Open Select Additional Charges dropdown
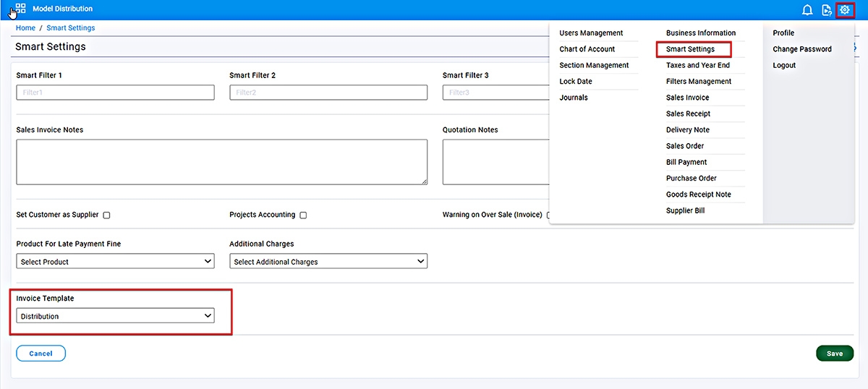This screenshot has height=389, width=868. (328, 261)
